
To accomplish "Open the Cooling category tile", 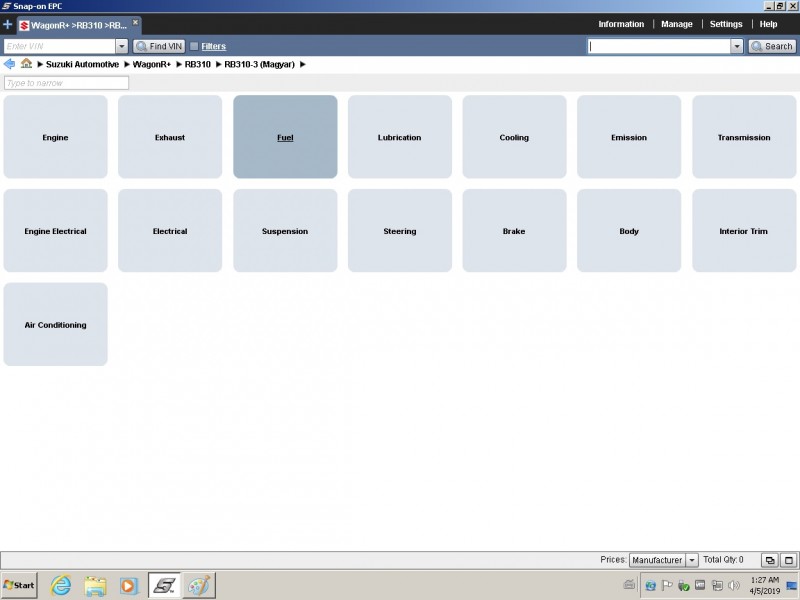I will 514,137.
